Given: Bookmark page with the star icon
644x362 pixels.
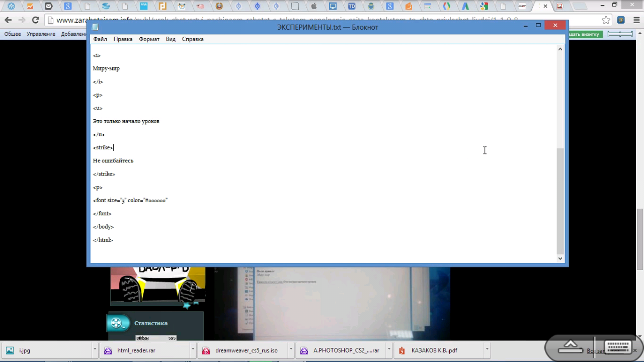Looking at the screenshot, I should coord(606,20).
